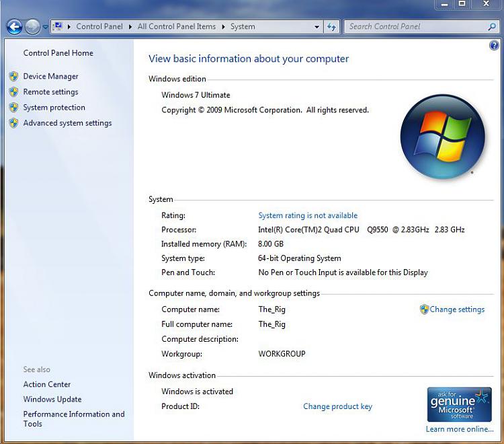This screenshot has height=444, width=504.
Task: Open Learn more online link
Action: pyautogui.click(x=460, y=429)
